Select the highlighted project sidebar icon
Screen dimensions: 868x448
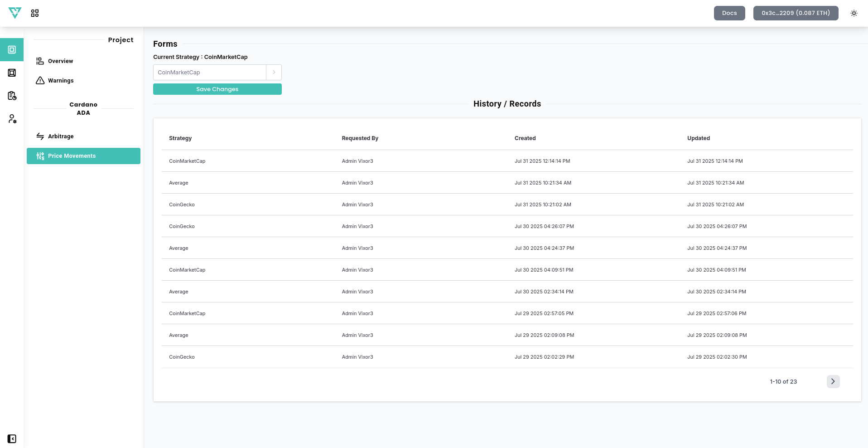point(12,50)
